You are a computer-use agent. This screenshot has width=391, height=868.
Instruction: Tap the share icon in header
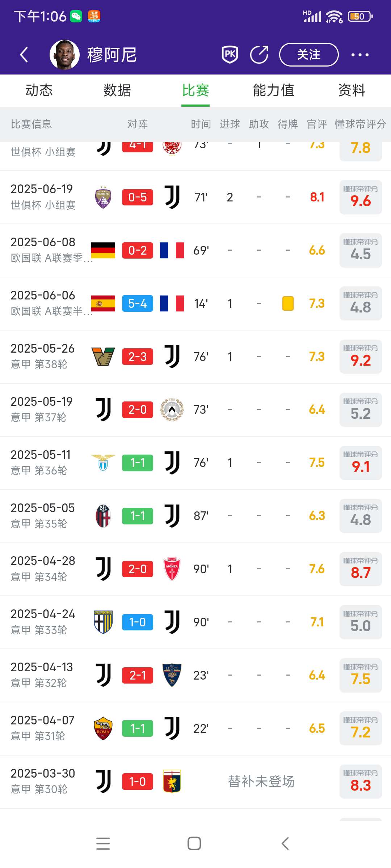(x=259, y=55)
